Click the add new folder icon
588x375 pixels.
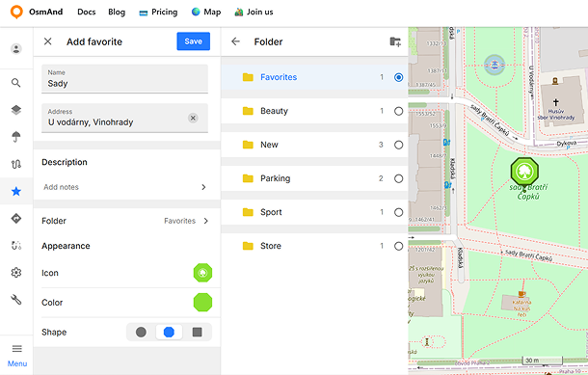pos(395,41)
